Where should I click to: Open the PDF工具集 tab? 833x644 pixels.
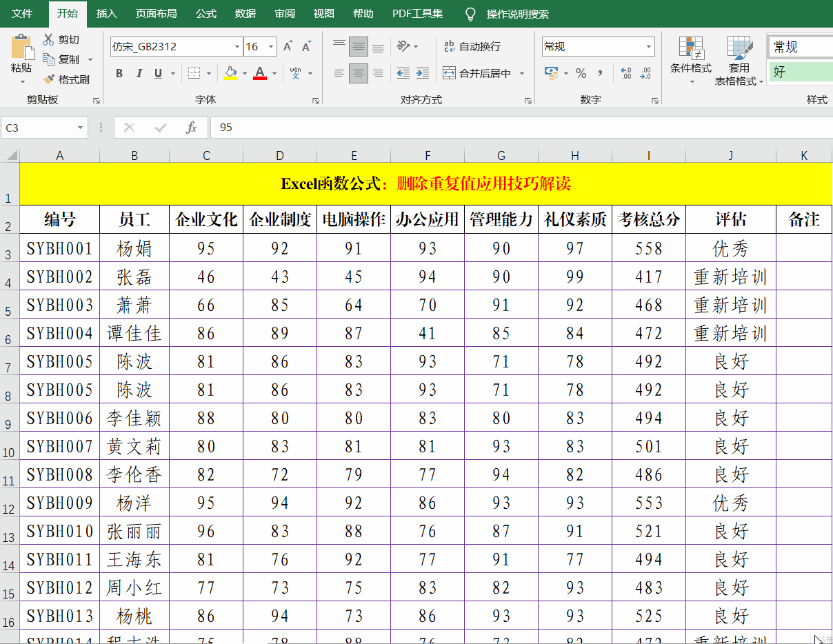coord(417,13)
